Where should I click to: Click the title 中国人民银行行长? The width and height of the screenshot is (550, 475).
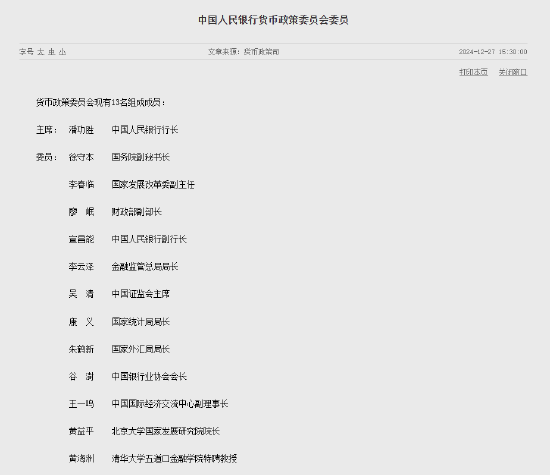(145, 130)
